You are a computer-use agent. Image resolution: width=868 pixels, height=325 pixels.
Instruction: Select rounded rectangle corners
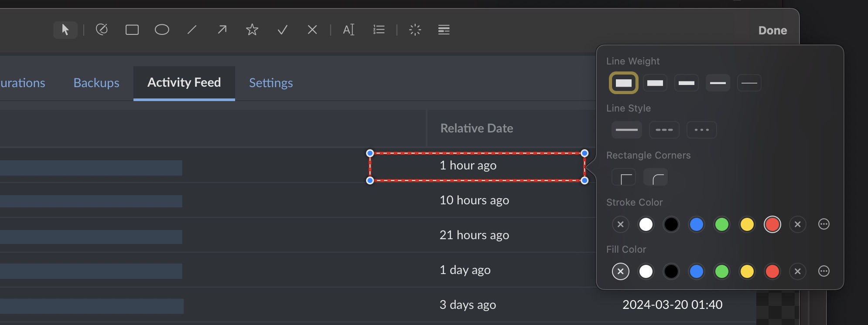656,177
